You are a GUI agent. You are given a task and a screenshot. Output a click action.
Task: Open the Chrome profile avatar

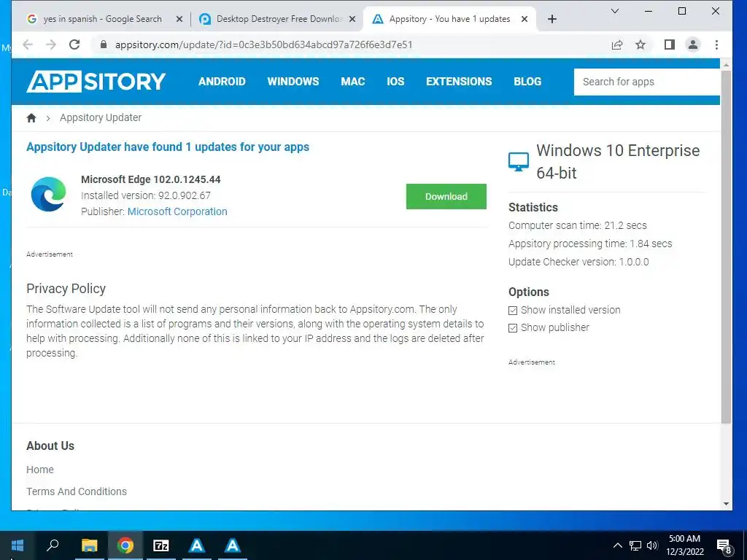coord(693,44)
